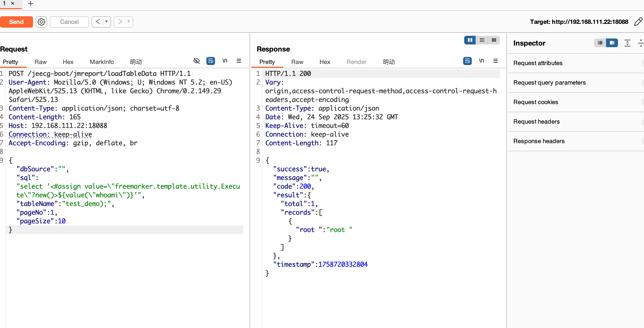Open previous request history dropdown arrow
The image size is (644, 328).
106,22
